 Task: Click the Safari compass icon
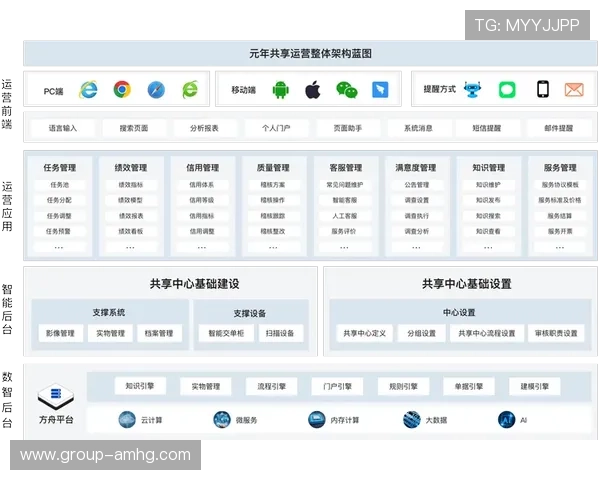click(156, 90)
